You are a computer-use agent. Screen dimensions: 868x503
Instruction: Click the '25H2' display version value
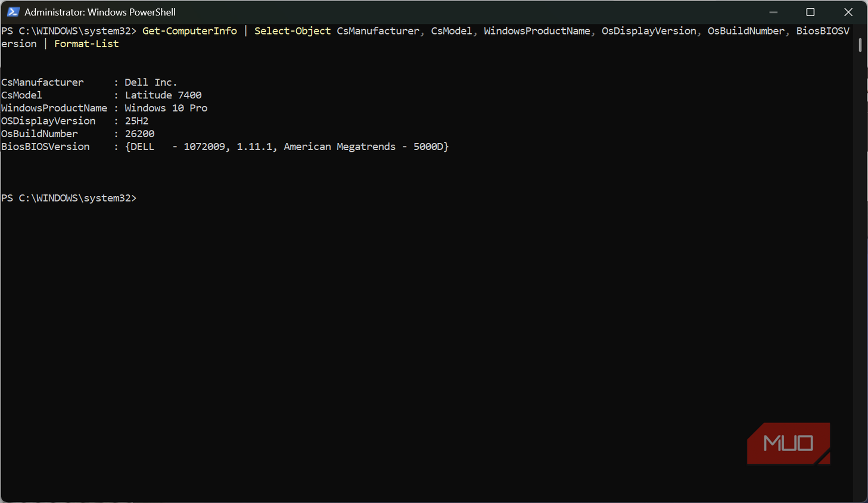click(x=136, y=121)
